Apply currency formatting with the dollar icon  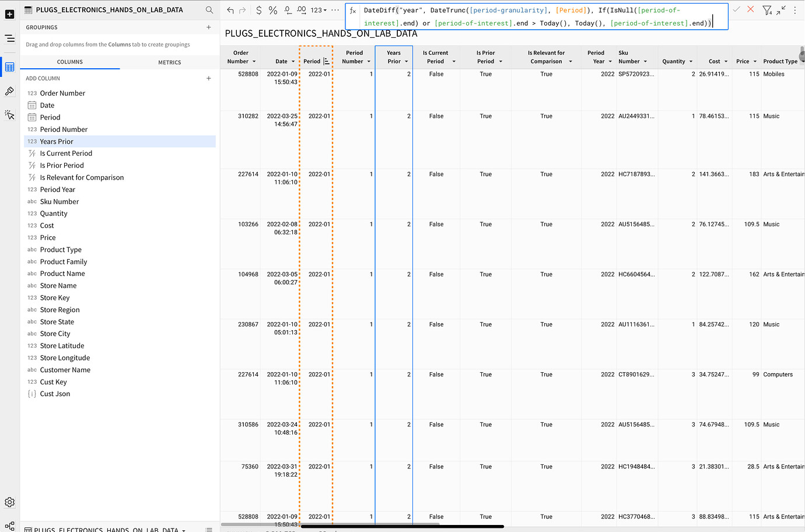click(258, 9)
